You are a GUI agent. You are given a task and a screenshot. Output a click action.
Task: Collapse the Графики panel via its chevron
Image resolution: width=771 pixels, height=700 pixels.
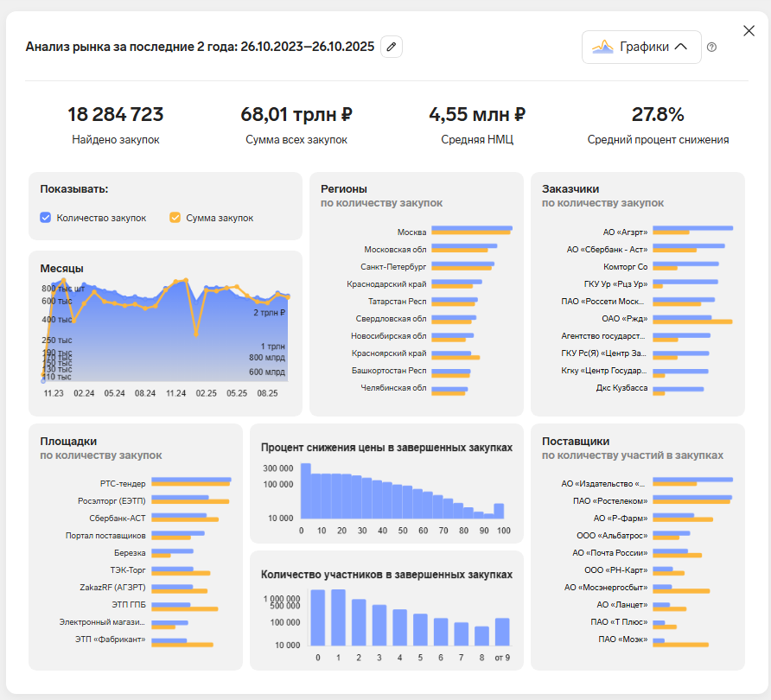(x=678, y=46)
